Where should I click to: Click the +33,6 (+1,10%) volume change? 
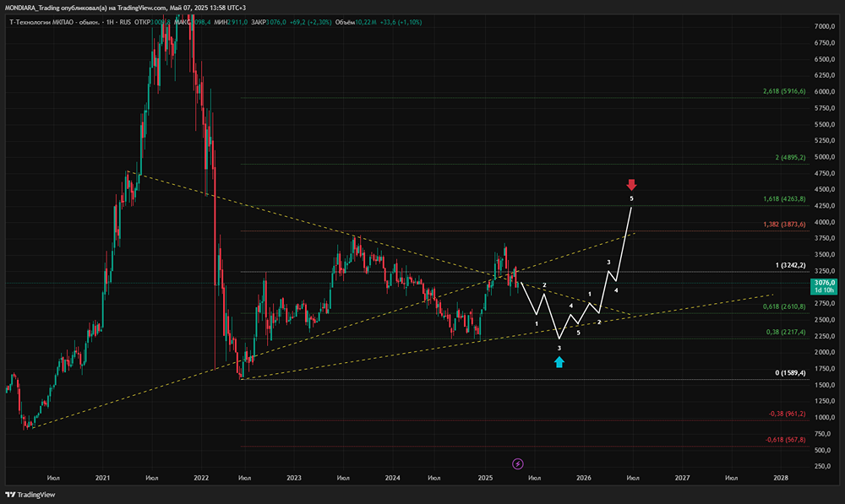click(x=401, y=22)
